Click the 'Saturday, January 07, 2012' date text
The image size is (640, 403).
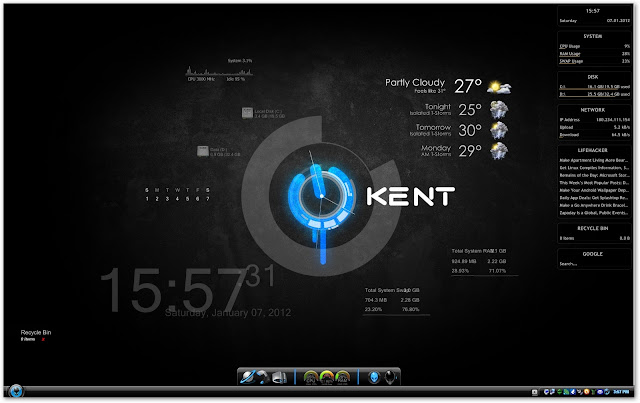click(x=228, y=313)
